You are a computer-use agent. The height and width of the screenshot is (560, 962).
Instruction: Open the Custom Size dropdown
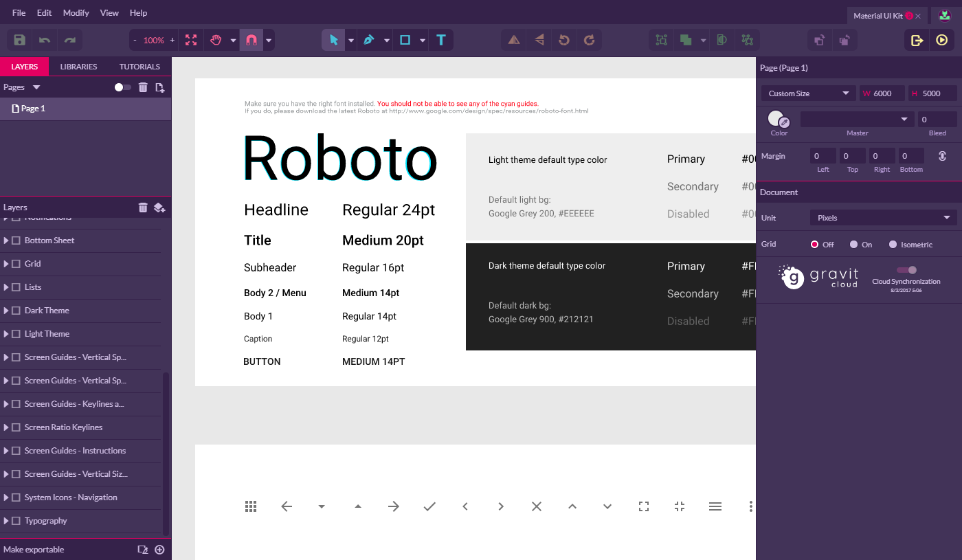808,93
